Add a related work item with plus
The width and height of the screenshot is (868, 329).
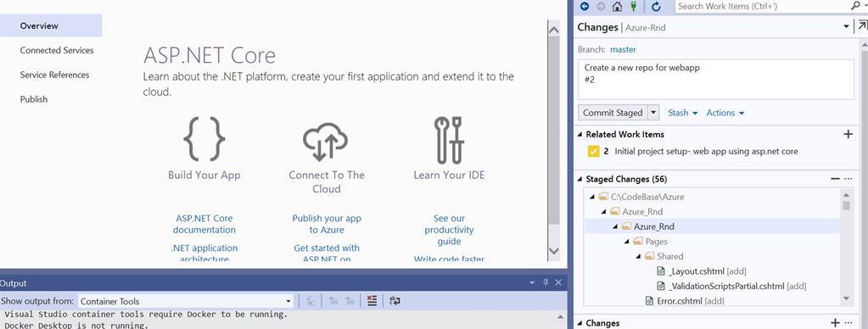tap(848, 134)
